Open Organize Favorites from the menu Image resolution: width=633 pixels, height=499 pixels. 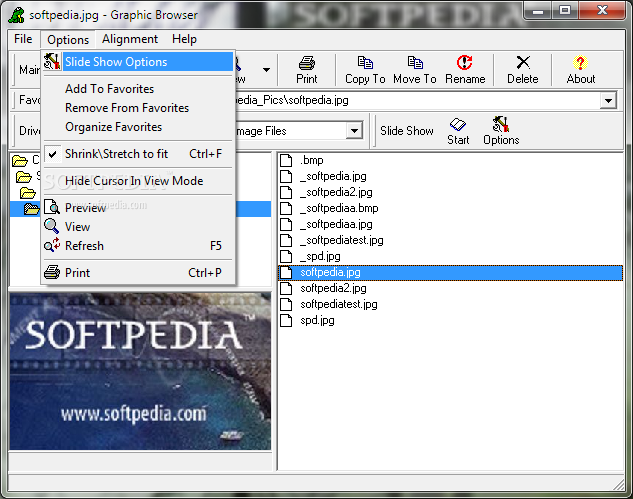[113, 127]
